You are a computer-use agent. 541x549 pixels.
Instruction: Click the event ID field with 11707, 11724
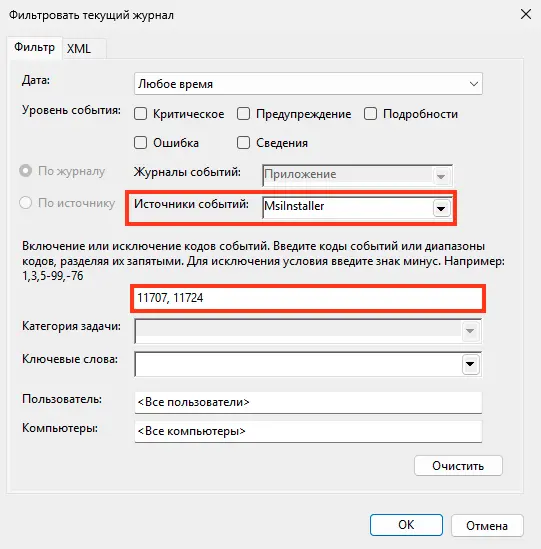(x=308, y=298)
